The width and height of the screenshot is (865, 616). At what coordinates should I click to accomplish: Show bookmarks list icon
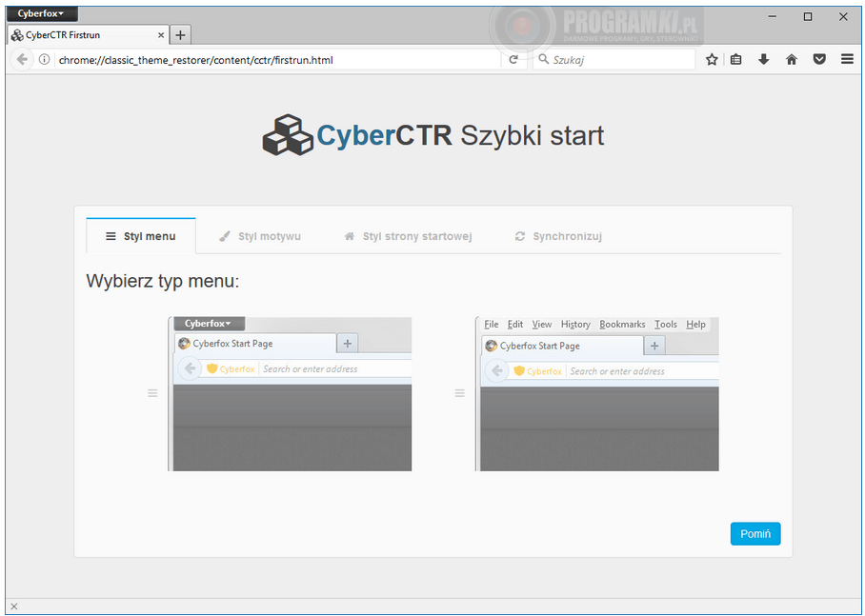[735, 60]
